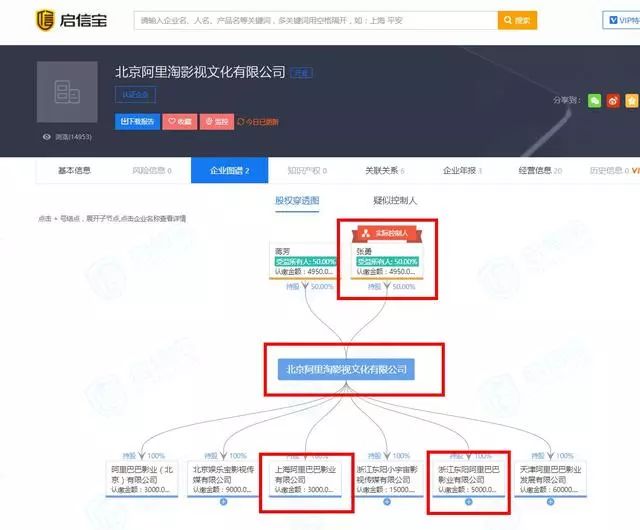640x530 pixels.
Task: Open the 基本信息 tab
Action: click(x=74, y=170)
